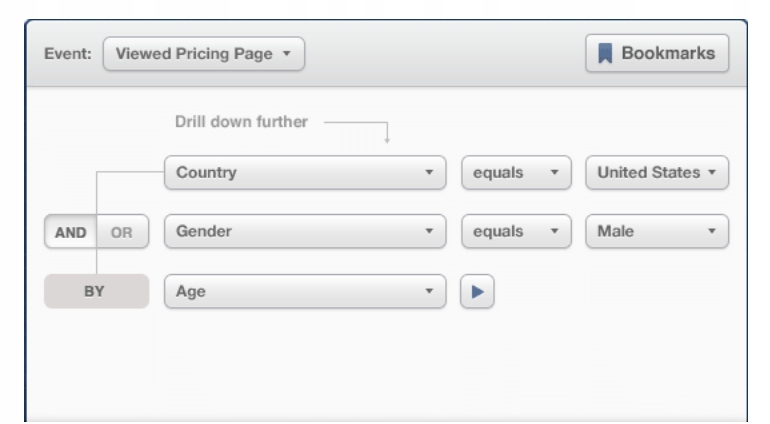Click the caret on the Gender dropdown
Image resolution: width=770 pixels, height=424 pixels.
tap(429, 232)
